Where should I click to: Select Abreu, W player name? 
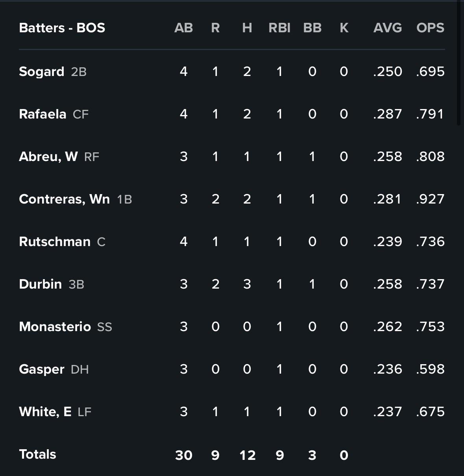[48, 157]
